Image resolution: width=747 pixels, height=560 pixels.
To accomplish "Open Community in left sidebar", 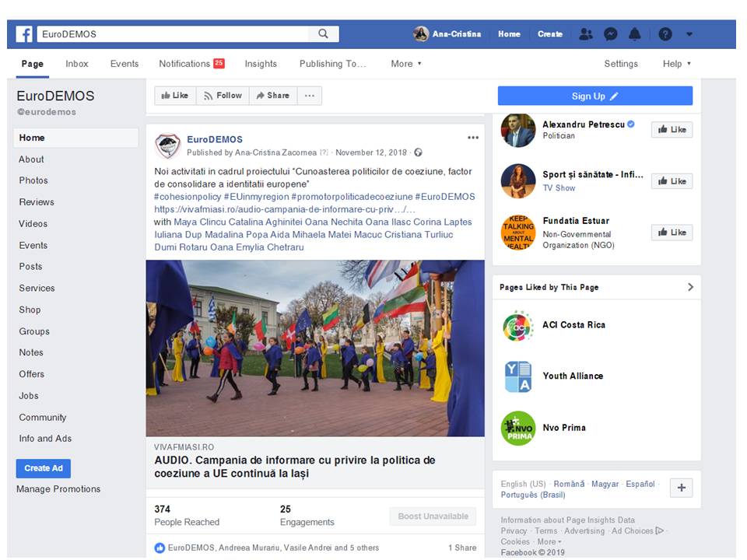I will [x=42, y=417].
